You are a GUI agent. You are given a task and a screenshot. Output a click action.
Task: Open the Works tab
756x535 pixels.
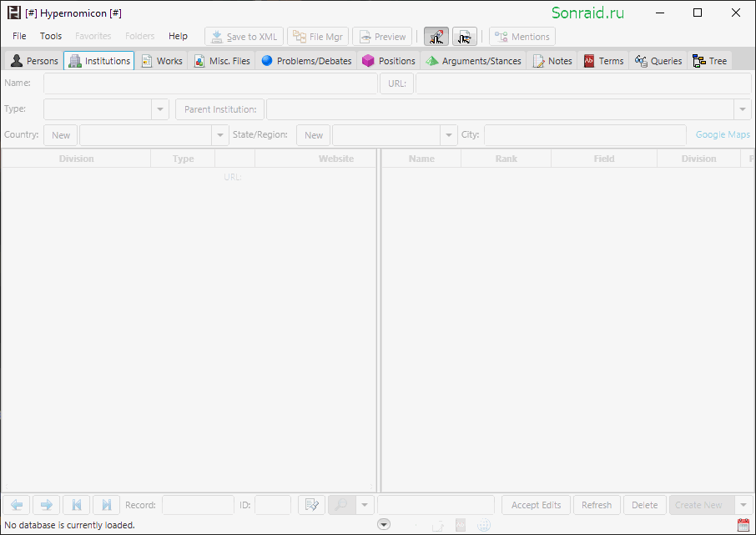point(162,61)
